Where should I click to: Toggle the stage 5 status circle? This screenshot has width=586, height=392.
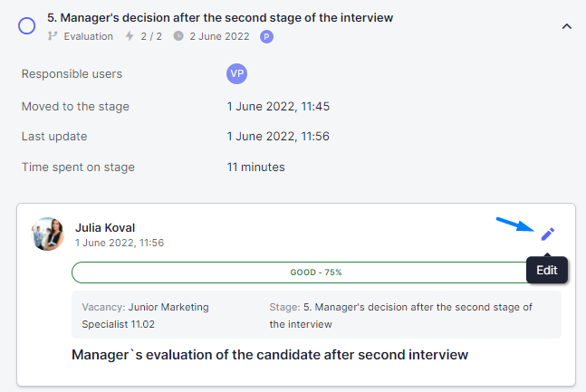[x=27, y=25]
